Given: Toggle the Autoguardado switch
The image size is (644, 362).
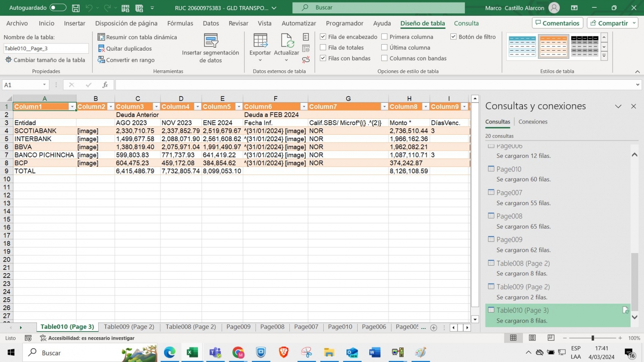Looking at the screenshot, I should (58, 8).
